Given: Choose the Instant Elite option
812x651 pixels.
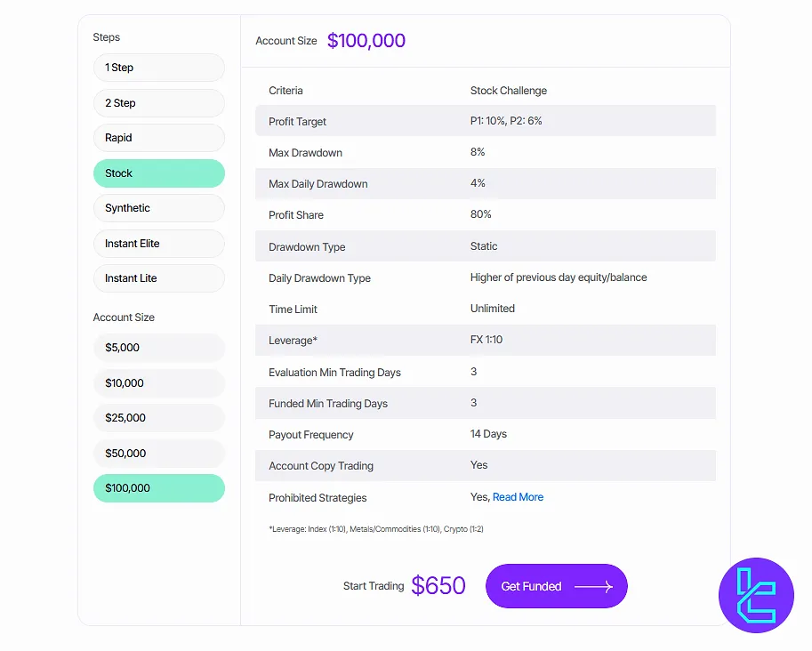Looking at the screenshot, I should (x=158, y=244).
